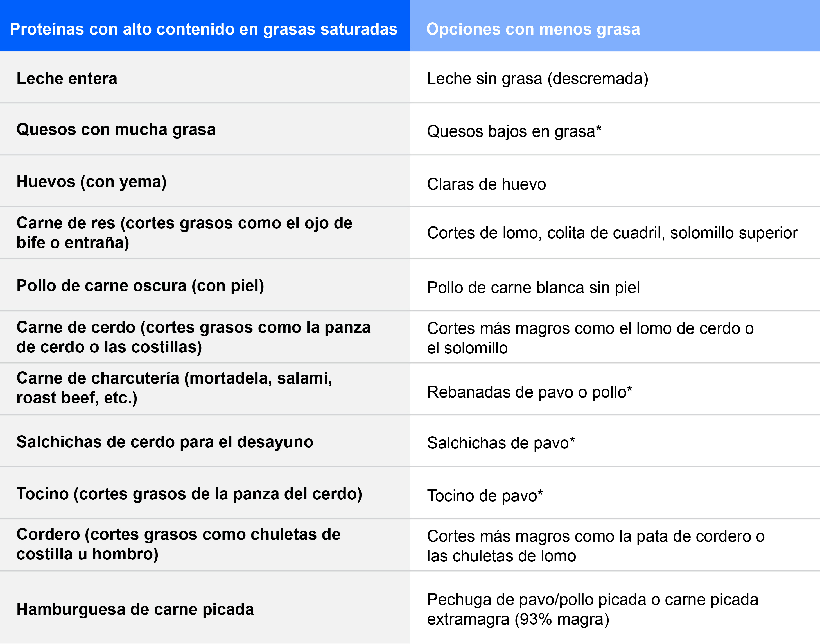The height and width of the screenshot is (644, 820).
Task: Select the 'Cordero' cortes grasos cell
Action: pyautogui.click(x=178, y=544)
